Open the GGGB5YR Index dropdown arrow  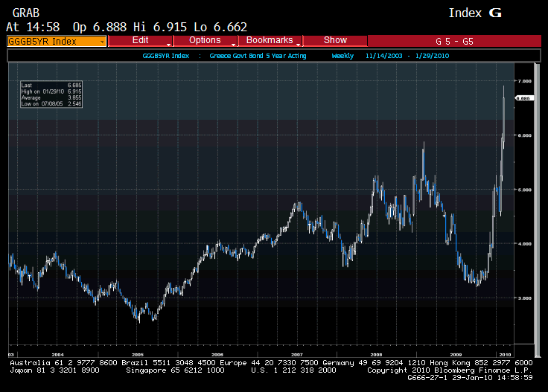(x=102, y=42)
